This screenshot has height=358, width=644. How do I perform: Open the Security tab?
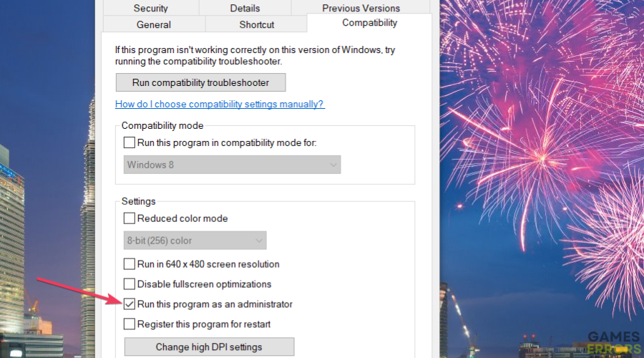click(151, 8)
